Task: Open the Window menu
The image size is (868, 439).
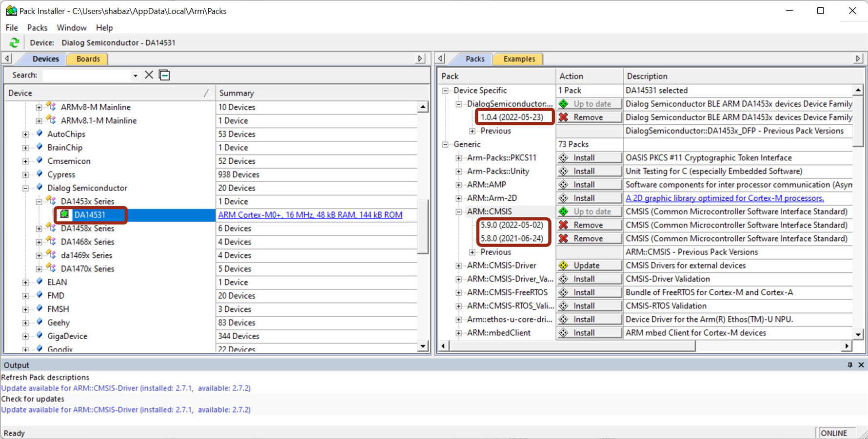Action: point(72,28)
